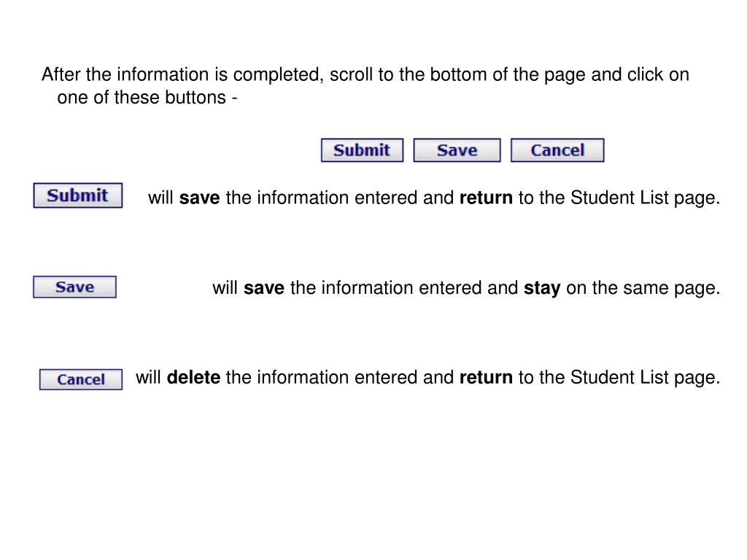The width and height of the screenshot is (747, 560).
Task: Click the bold 'save' in the 'stay on same page' line
Action: pos(264,289)
